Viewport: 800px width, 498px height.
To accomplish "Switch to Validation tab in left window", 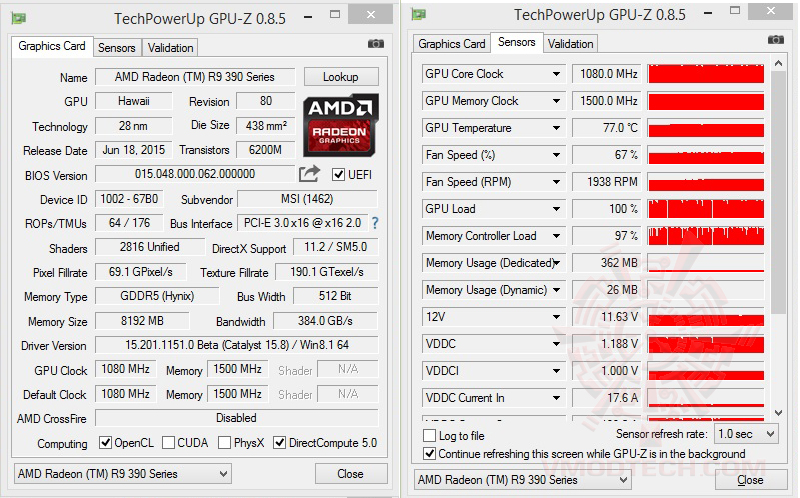I will coord(170,48).
